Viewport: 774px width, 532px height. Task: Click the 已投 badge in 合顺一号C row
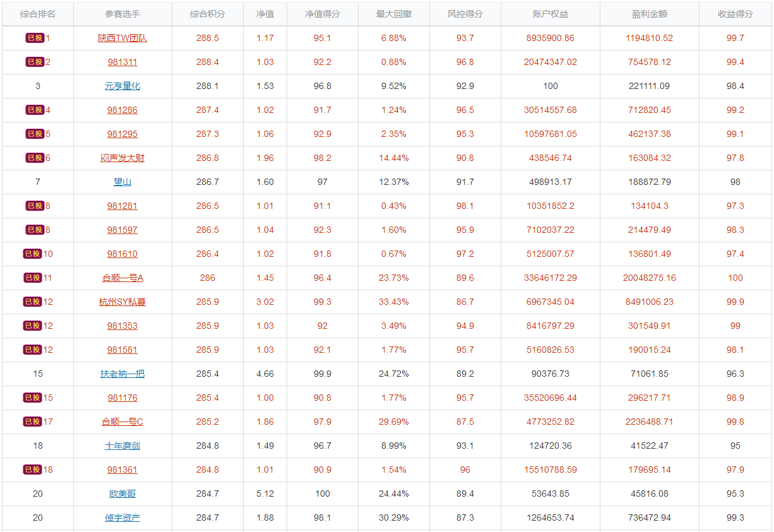(33, 422)
